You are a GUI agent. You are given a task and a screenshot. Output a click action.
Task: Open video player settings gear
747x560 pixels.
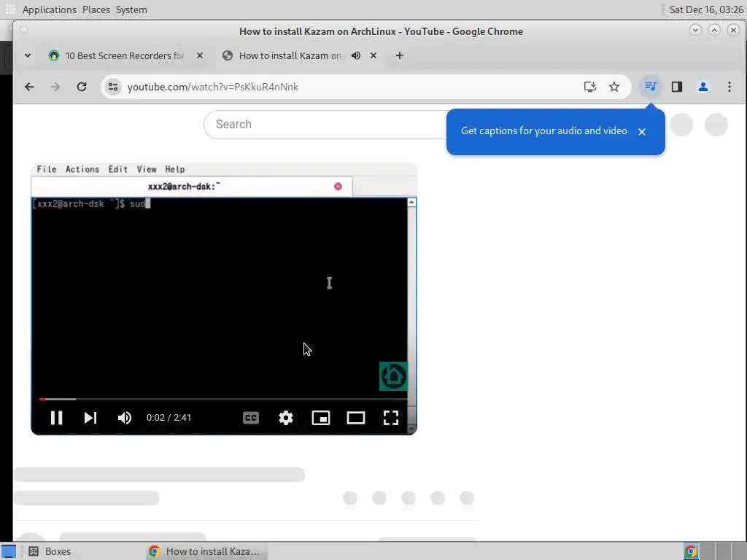[286, 418]
